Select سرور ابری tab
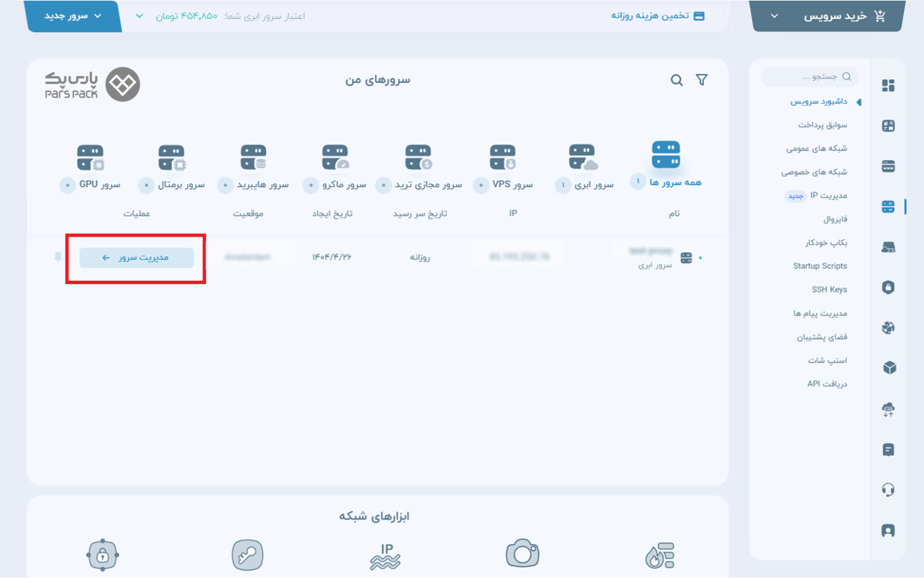Screen dimensions: 924x578 pos(584,169)
